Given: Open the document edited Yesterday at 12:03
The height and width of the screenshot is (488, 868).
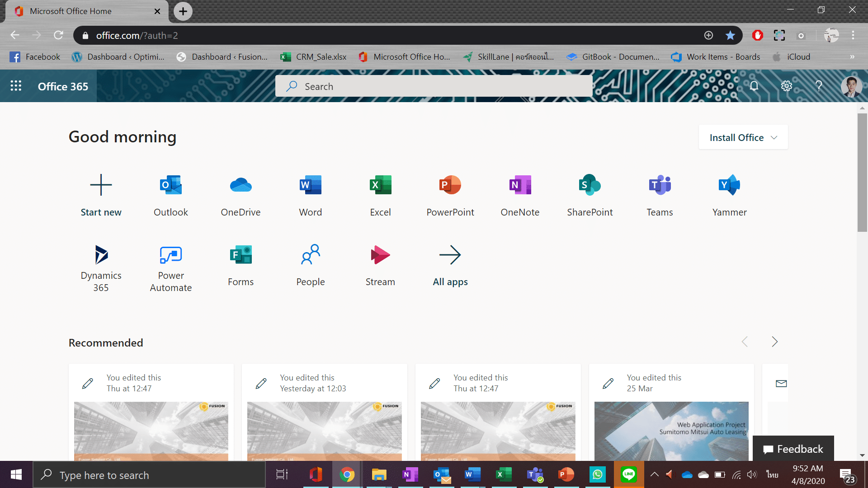Looking at the screenshot, I should 324,412.
